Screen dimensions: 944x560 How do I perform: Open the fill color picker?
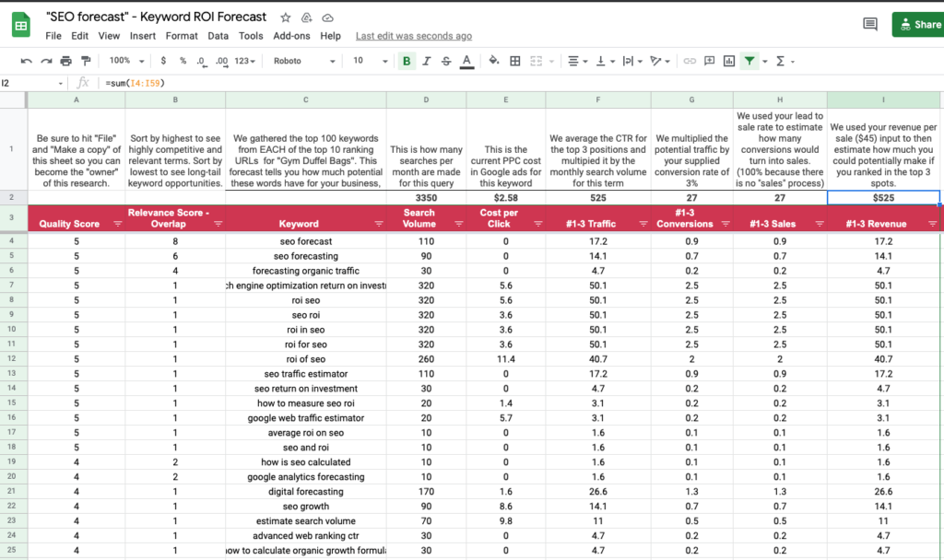494,60
